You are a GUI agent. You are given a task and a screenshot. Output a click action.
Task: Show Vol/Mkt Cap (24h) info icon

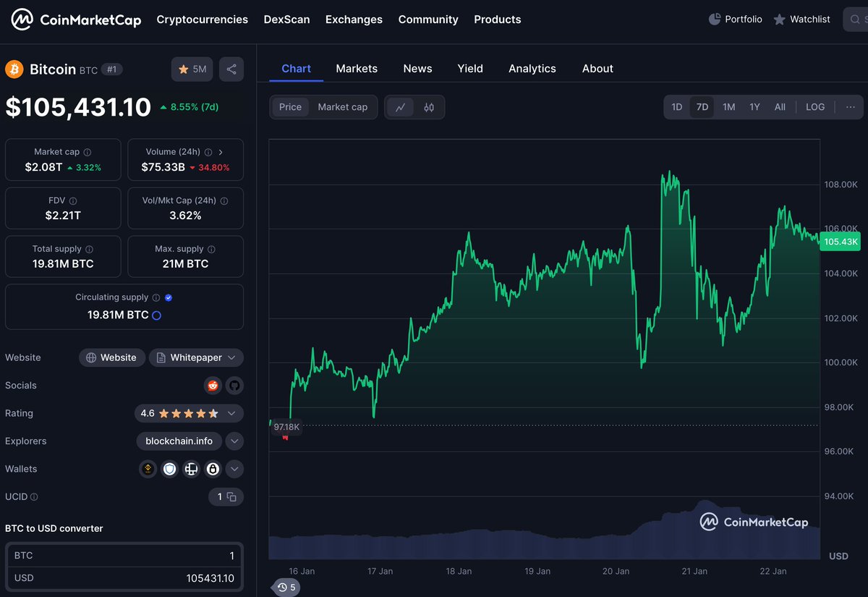tap(224, 201)
